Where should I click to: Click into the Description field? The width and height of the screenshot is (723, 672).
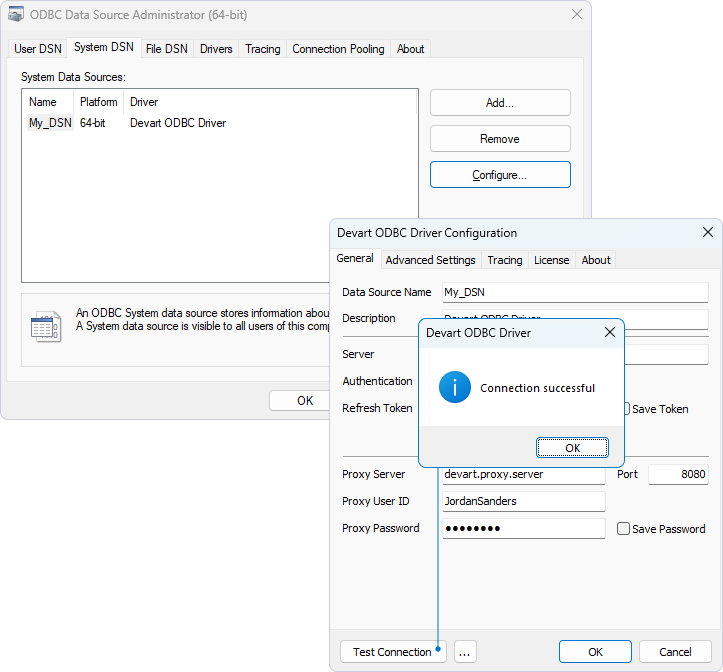(x=575, y=319)
